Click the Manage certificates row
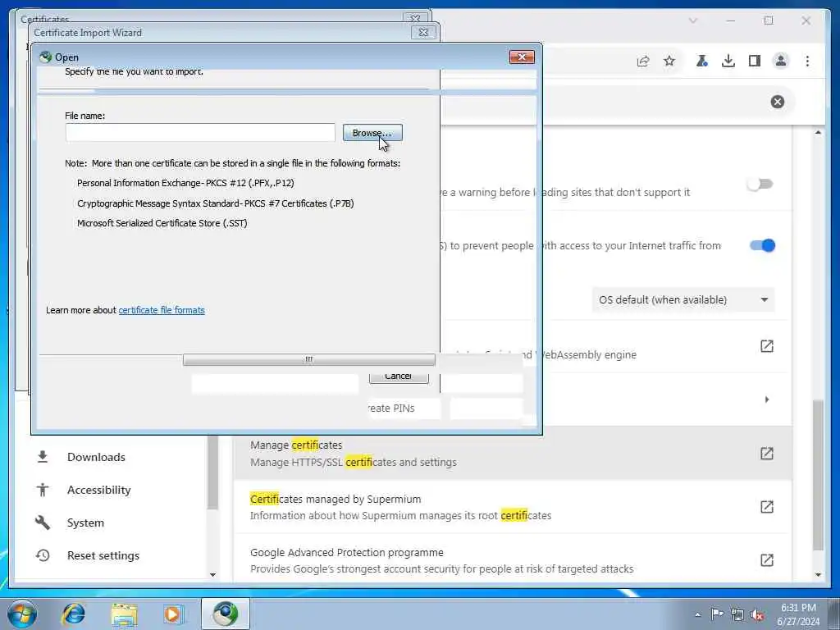The height and width of the screenshot is (630, 840). tap(512, 453)
